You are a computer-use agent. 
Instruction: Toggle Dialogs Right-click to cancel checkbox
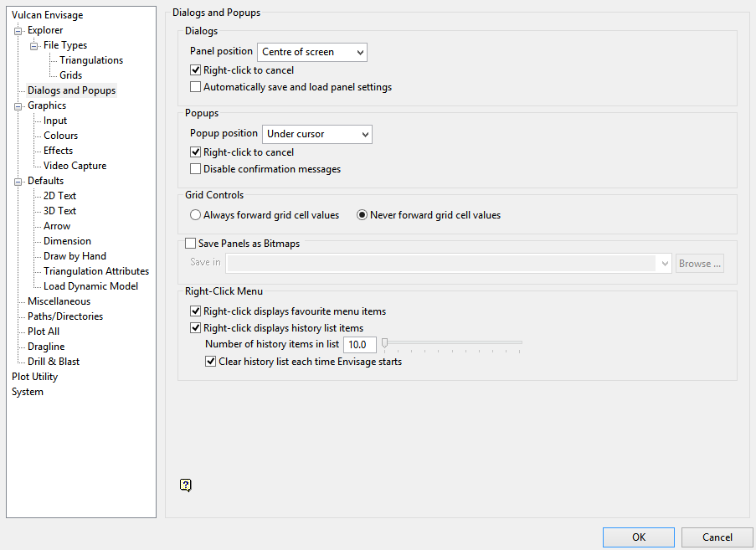click(195, 69)
